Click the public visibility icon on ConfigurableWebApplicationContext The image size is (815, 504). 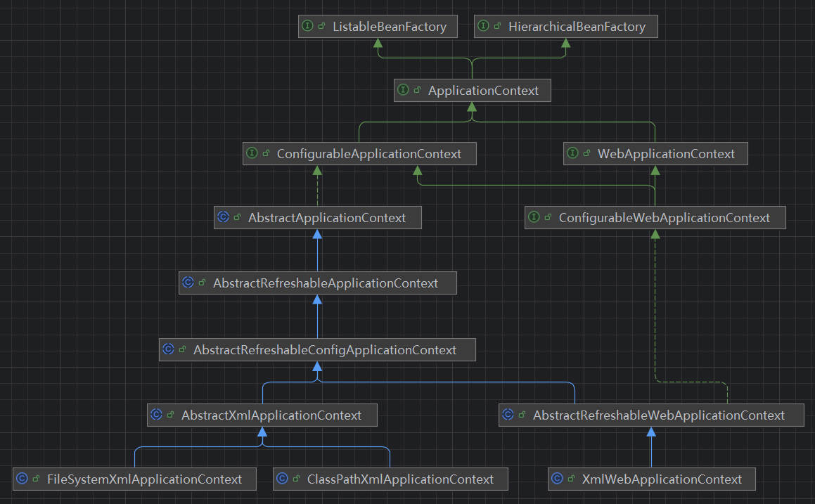click(548, 218)
